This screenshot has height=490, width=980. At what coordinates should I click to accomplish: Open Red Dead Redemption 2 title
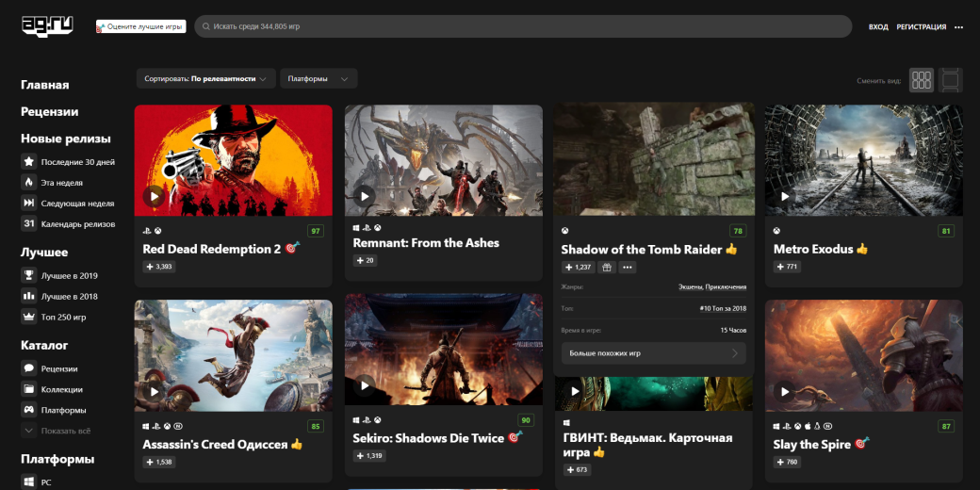pos(212,249)
